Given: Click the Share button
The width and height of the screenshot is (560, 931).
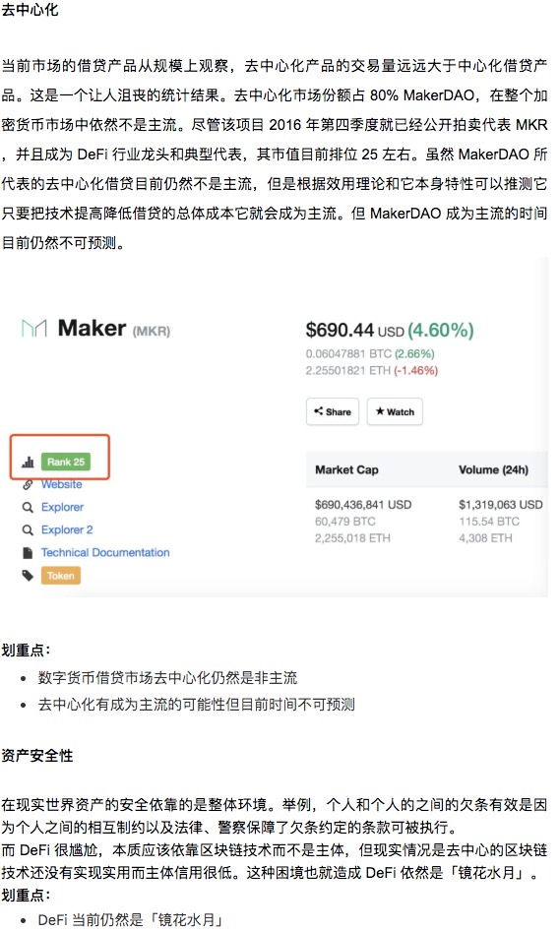Looking at the screenshot, I should tap(333, 411).
